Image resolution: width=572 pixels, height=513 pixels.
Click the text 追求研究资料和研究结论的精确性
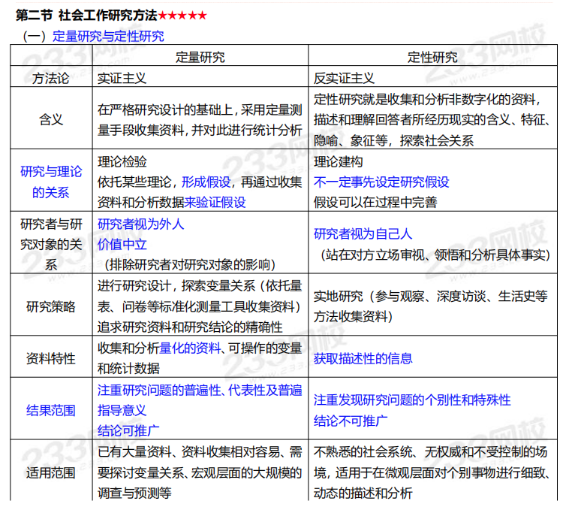(x=190, y=327)
